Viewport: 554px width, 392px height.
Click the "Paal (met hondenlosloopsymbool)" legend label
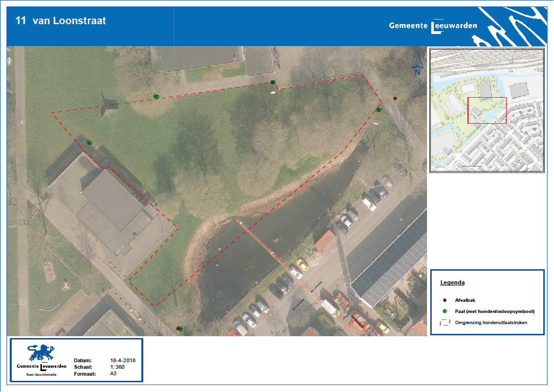[x=494, y=311]
